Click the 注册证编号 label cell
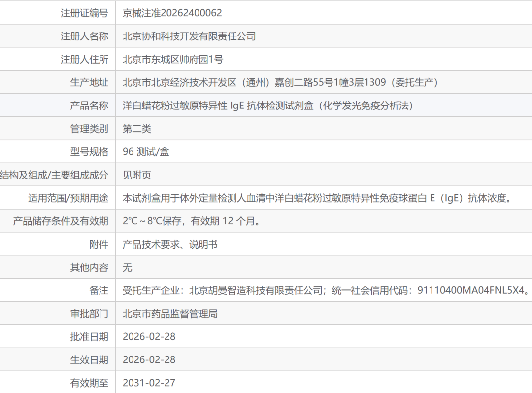 84,13
